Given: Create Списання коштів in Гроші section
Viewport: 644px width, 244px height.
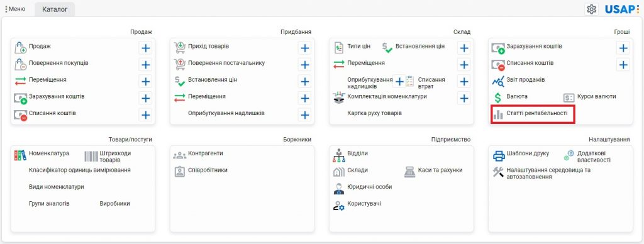Looking at the screenshot, I should pyautogui.click(x=623, y=65).
